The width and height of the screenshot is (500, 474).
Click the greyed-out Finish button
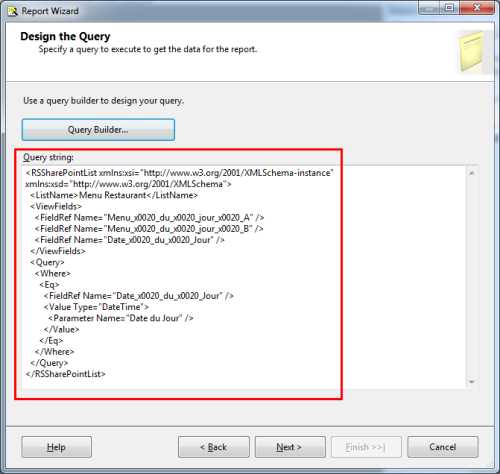tap(366, 447)
